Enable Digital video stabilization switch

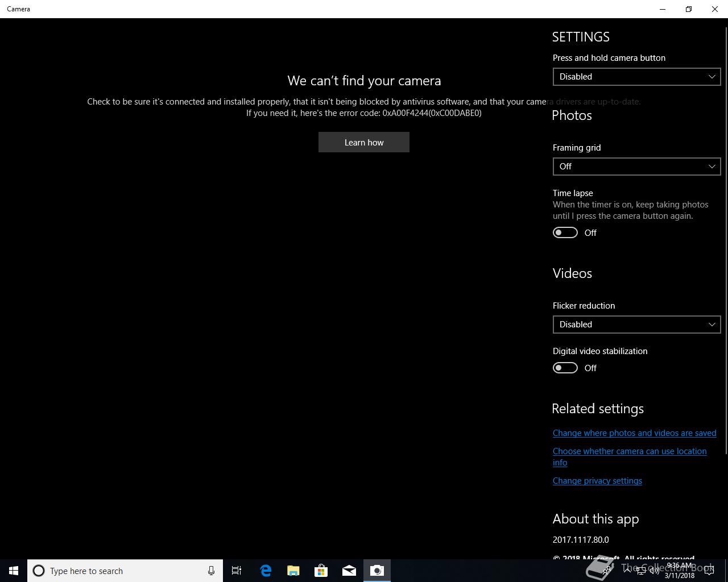(x=565, y=368)
